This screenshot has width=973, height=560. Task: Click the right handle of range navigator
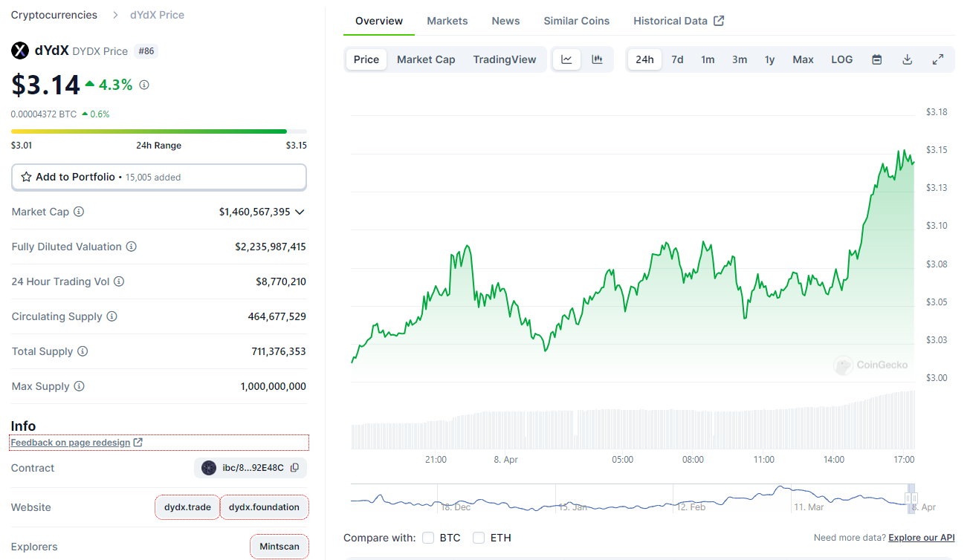tap(915, 498)
